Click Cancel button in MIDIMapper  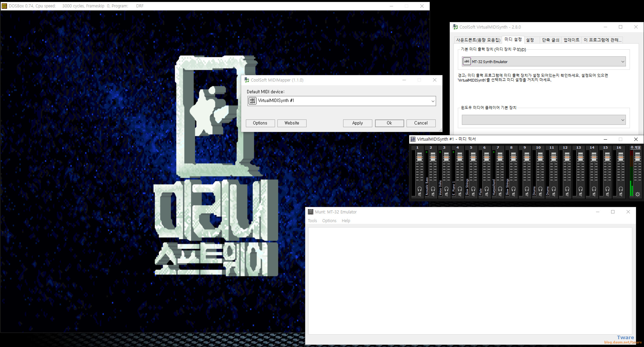click(421, 123)
